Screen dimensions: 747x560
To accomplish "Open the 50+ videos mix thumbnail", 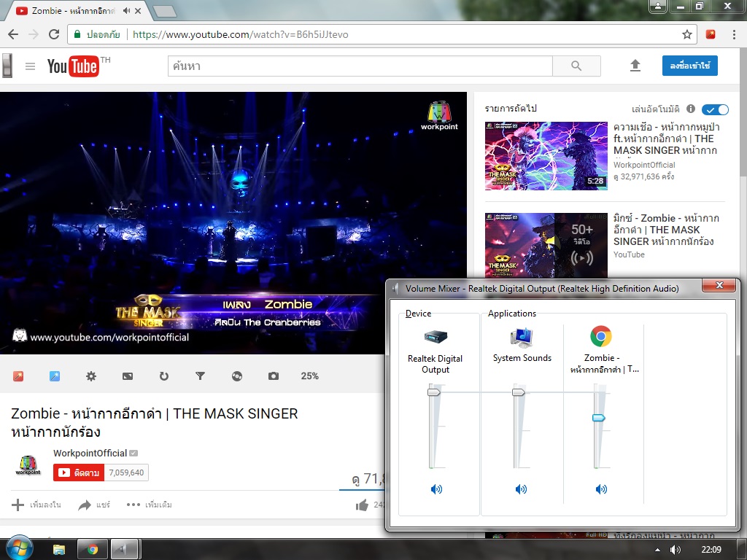I will coord(546,245).
